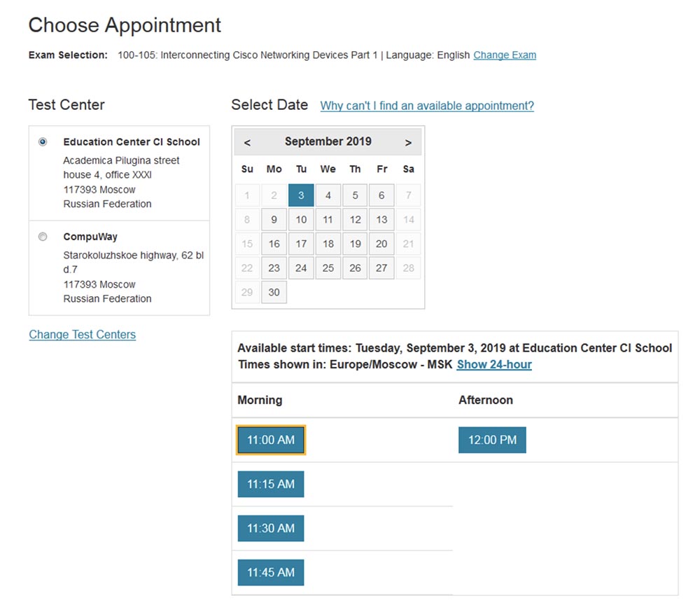Pick the 11:45 AM appointment slot
The width and height of the screenshot is (700, 605).
click(x=271, y=572)
